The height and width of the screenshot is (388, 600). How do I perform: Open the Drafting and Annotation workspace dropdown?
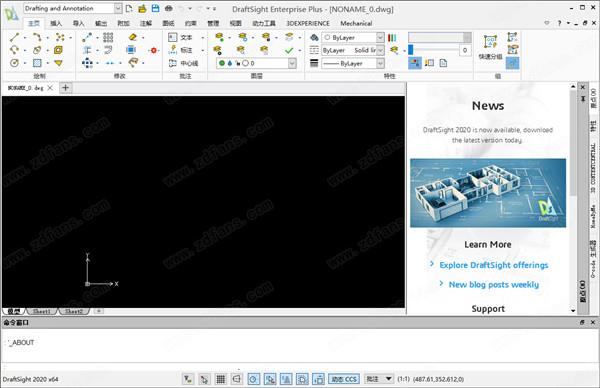click(118, 8)
